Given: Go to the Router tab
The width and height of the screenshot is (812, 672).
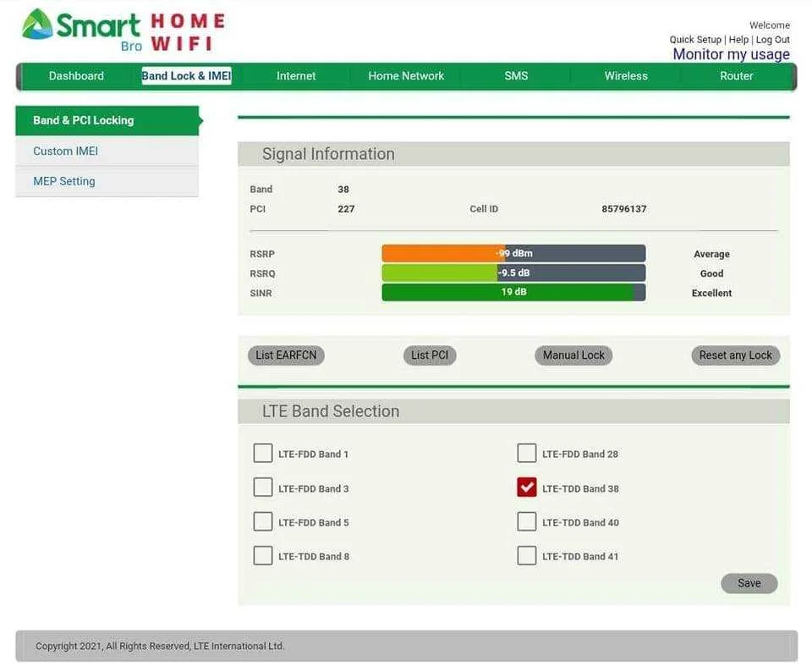Looking at the screenshot, I should point(736,76).
